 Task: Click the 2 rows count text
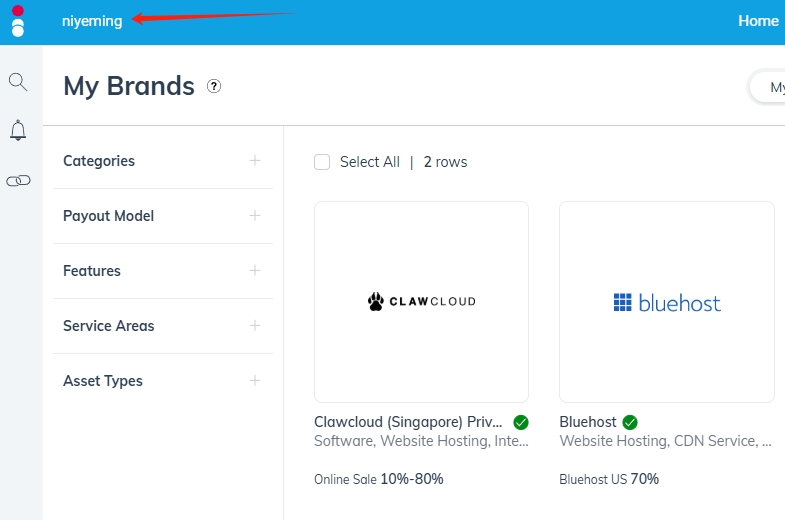(445, 162)
